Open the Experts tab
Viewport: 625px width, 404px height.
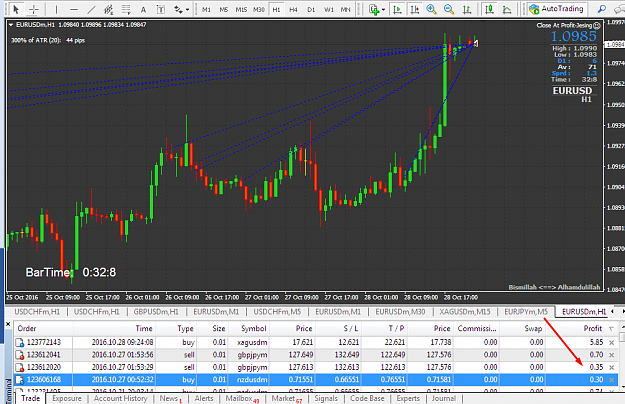pyautogui.click(x=408, y=398)
